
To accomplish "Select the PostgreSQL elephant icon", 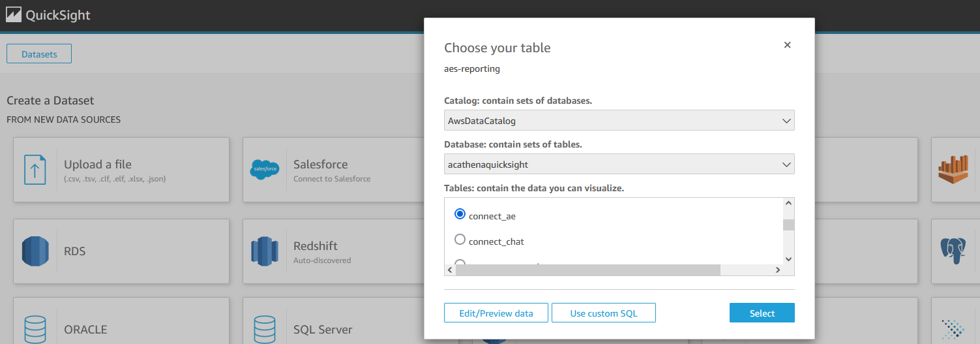I will [x=953, y=251].
